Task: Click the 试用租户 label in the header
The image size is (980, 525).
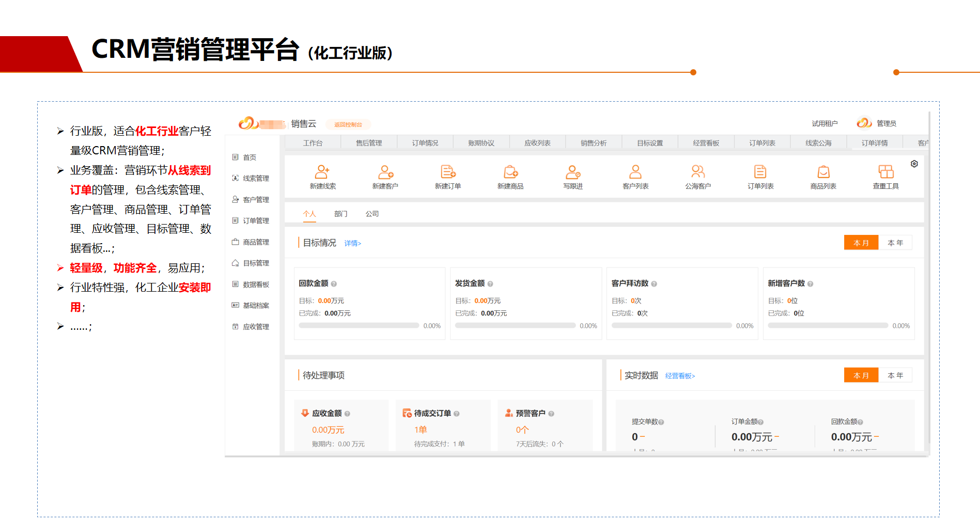Action: pos(825,123)
